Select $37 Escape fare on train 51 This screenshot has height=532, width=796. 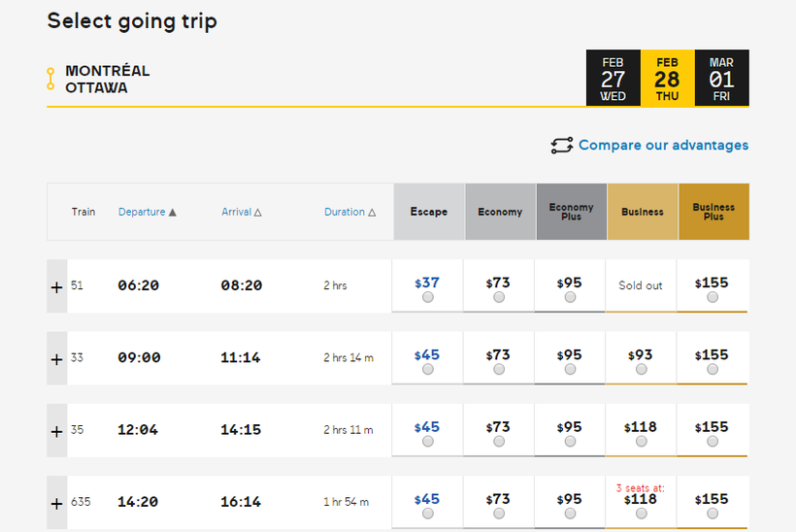pos(428,298)
